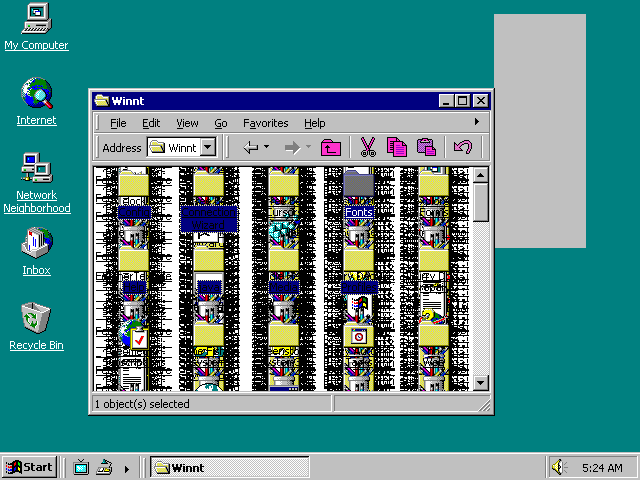Viewport: 640px width, 480px height.
Task: Open the volume control speaker icon
Action: (559, 467)
